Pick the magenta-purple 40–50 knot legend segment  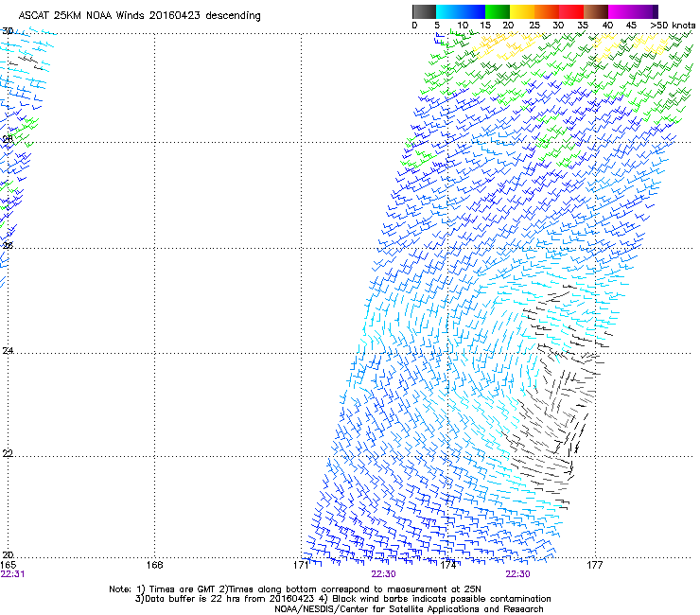pyautogui.click(x=633, y=11)
